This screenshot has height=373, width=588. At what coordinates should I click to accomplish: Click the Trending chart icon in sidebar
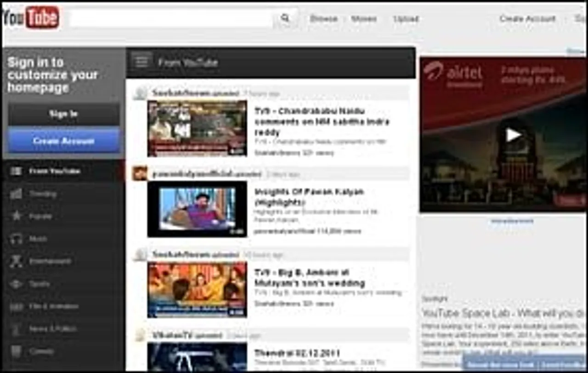coord(16,194)
